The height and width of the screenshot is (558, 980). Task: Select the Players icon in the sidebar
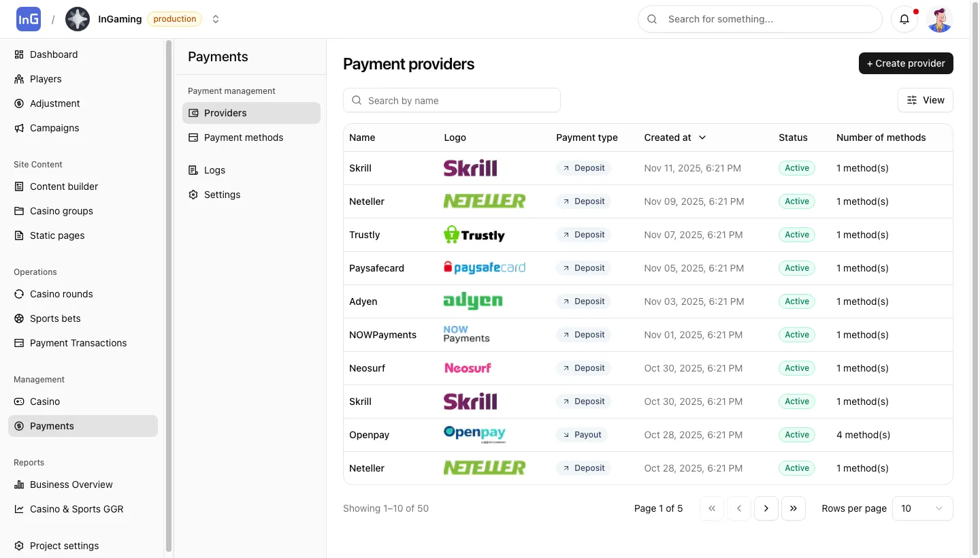18,79
